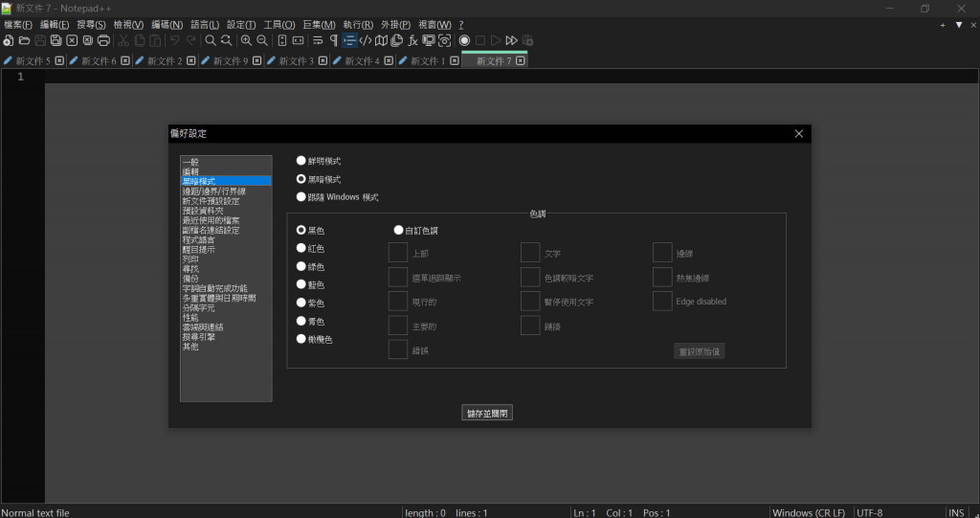Click the 重設原始值 reset button

[700, 351]
